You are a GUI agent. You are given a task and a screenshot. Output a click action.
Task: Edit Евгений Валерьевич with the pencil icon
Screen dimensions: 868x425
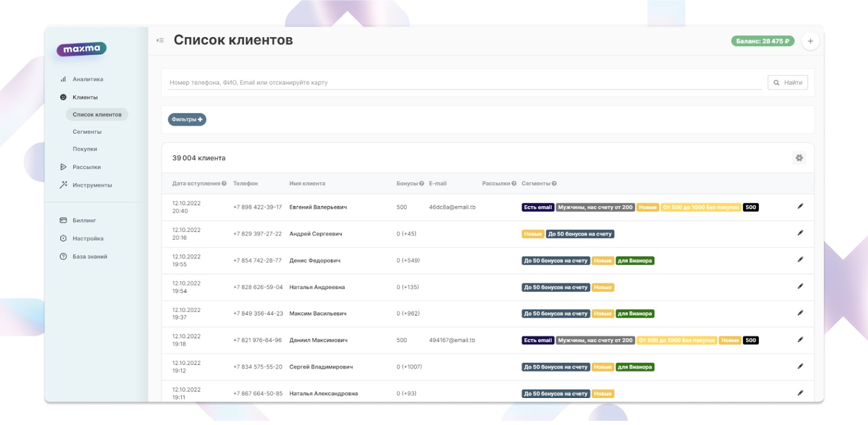click(800, 207)
